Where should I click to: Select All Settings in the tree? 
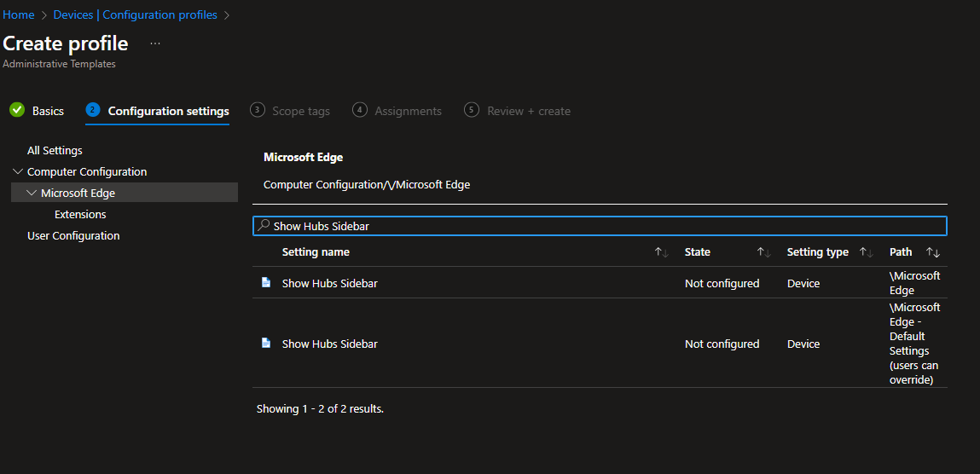coord(55,151)
